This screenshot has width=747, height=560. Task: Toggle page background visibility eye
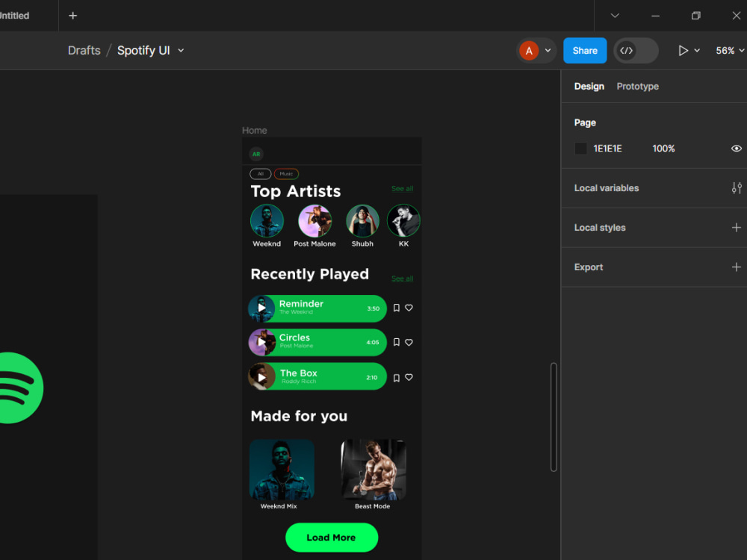736,149
